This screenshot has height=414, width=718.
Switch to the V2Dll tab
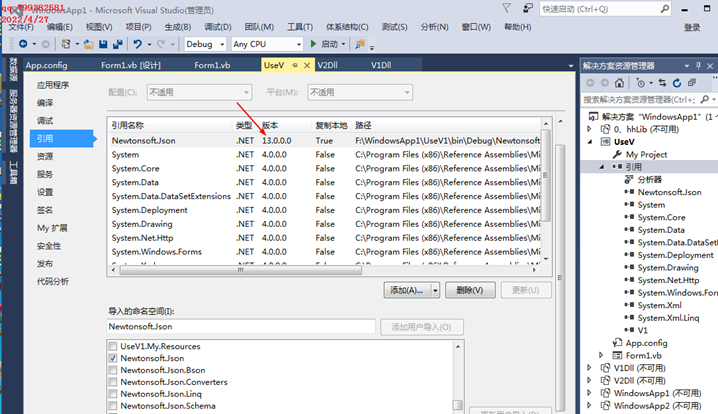tap(327, 65)
